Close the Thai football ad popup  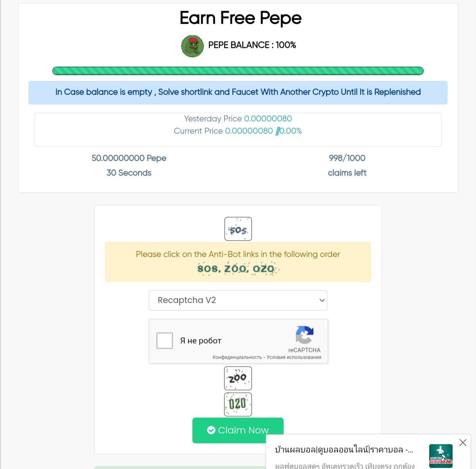click(463, 442)
